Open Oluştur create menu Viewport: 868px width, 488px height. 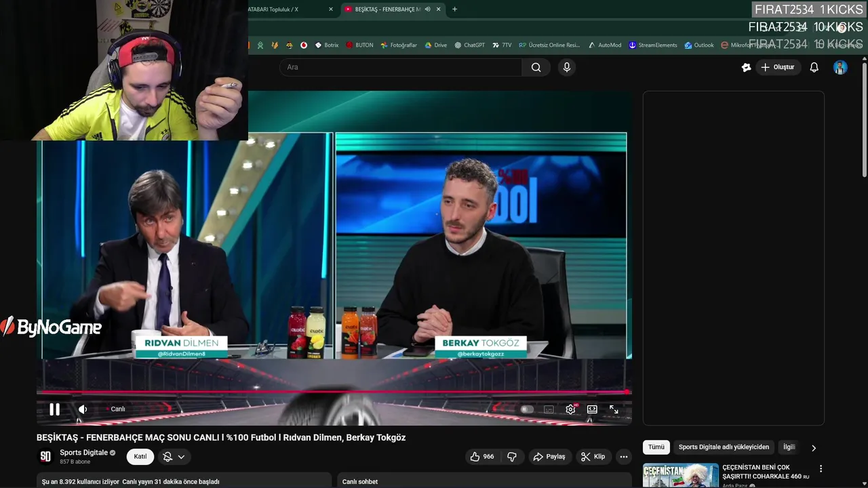(x=778, y=67)
